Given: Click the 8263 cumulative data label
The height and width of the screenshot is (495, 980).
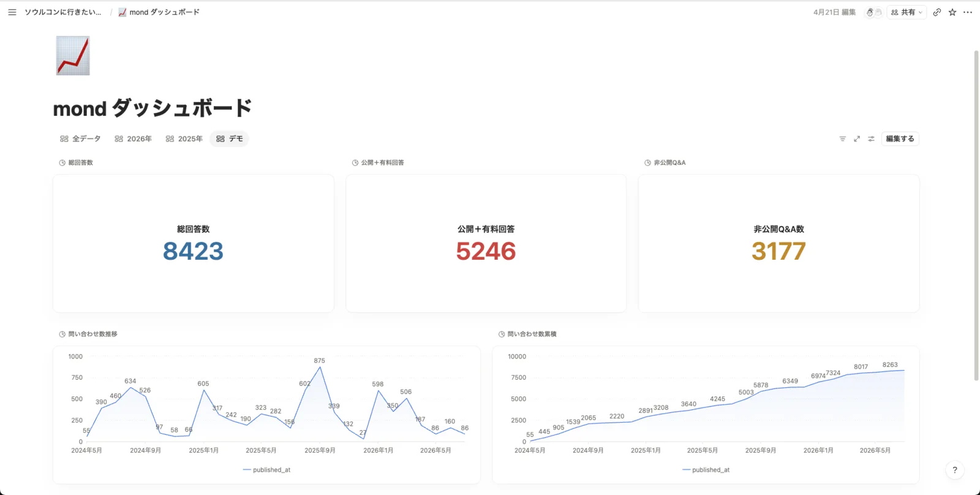Looking at the screenshot, I should click(890, 365).
